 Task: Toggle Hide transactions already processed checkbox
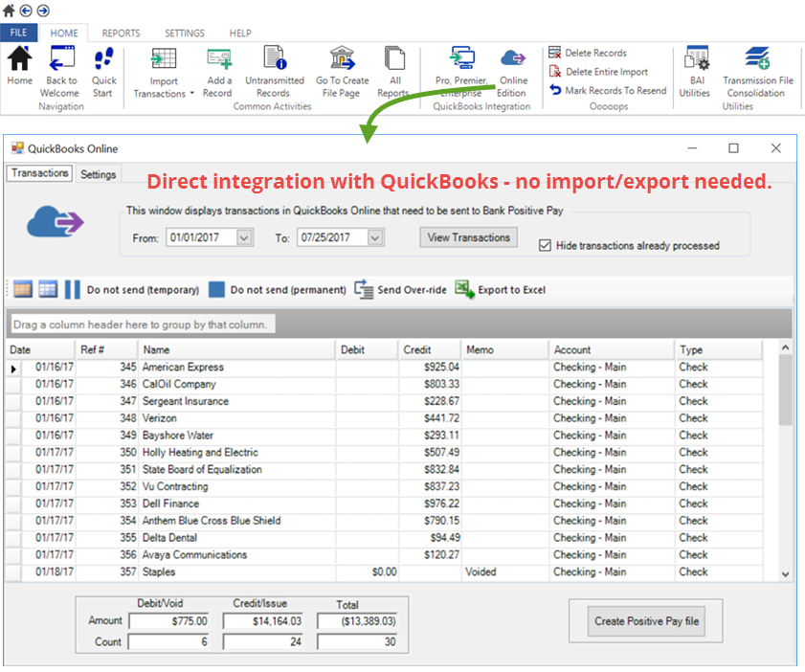[545, 245]
